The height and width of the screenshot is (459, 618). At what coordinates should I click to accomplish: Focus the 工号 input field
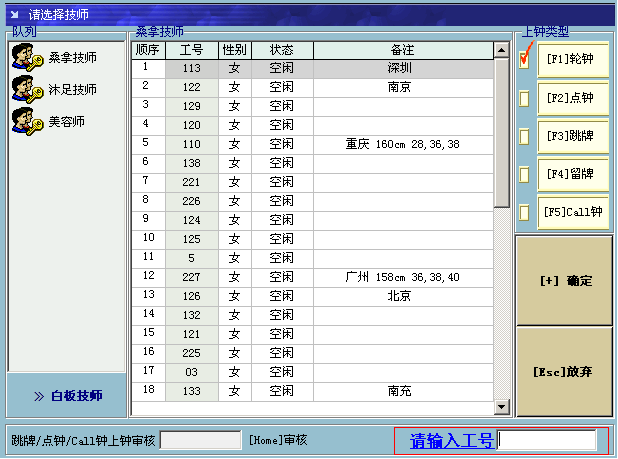[547, 440]
